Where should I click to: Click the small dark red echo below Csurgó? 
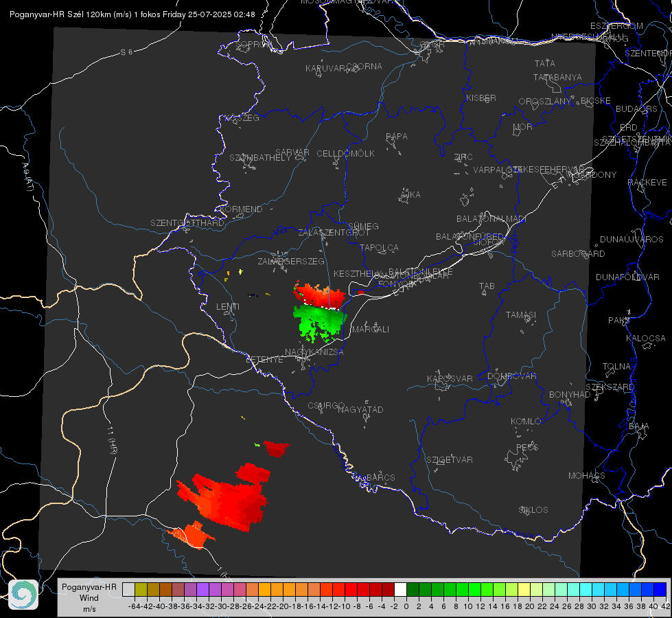[277, 448]
